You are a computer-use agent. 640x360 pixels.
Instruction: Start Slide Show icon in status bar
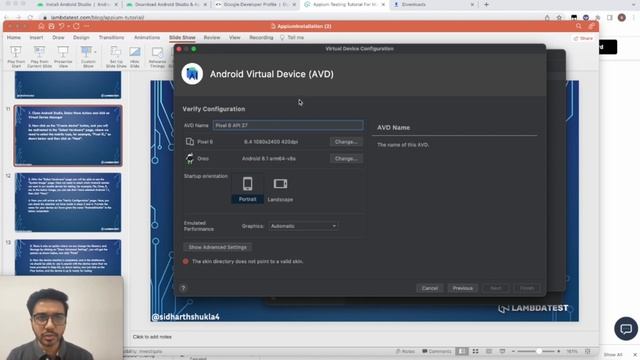click(x=502, y=351)
